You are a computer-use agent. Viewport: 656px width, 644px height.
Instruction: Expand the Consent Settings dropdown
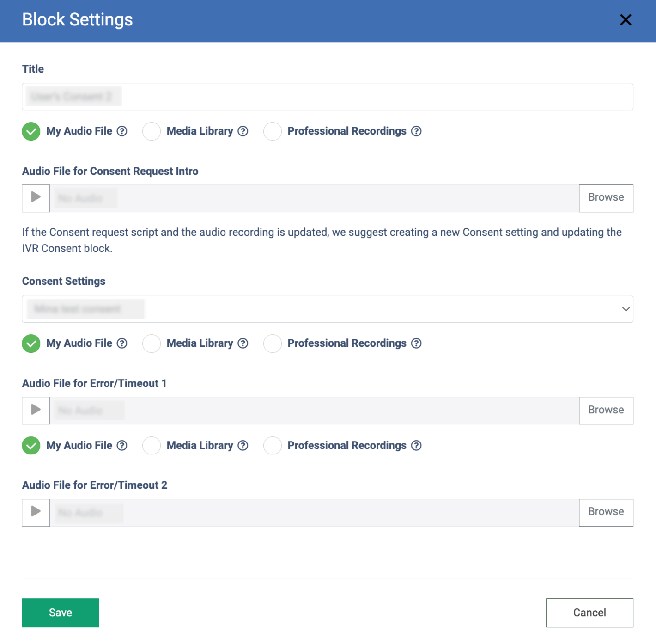(626, 309)
